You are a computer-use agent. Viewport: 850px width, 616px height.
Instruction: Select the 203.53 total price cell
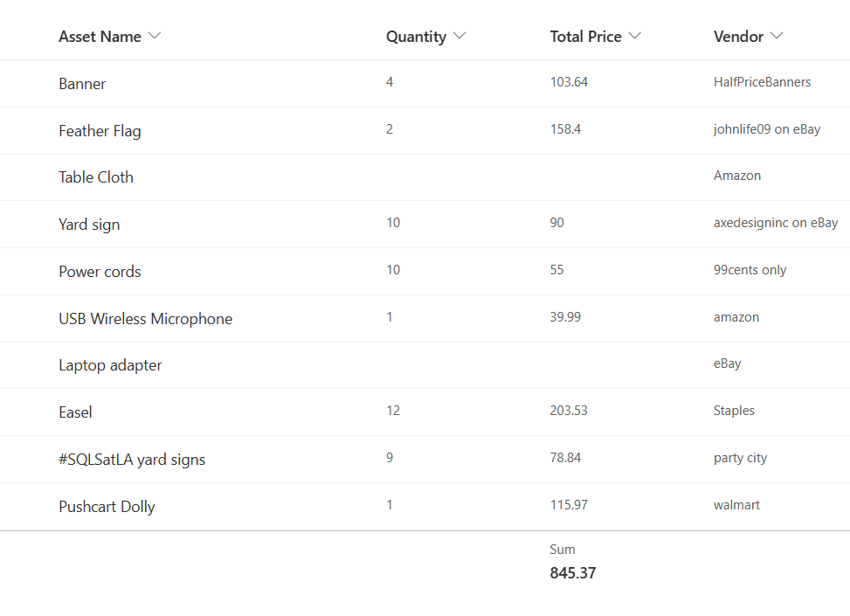pyautogui.click(x=569, y=411)
